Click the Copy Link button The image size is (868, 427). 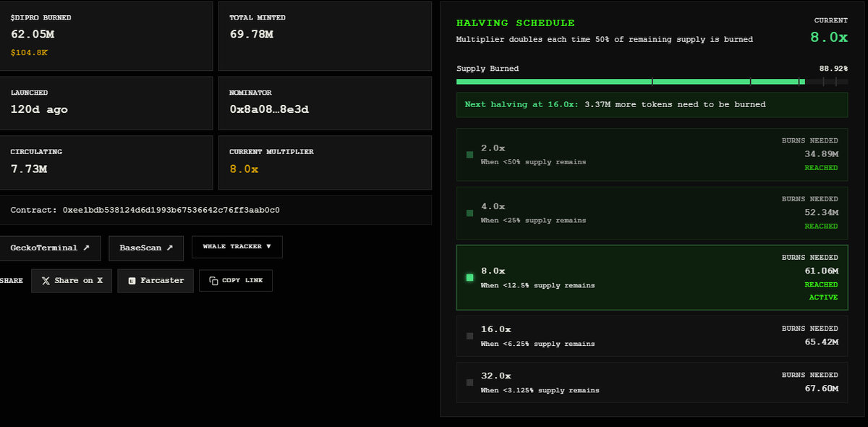tap(236, 280)
